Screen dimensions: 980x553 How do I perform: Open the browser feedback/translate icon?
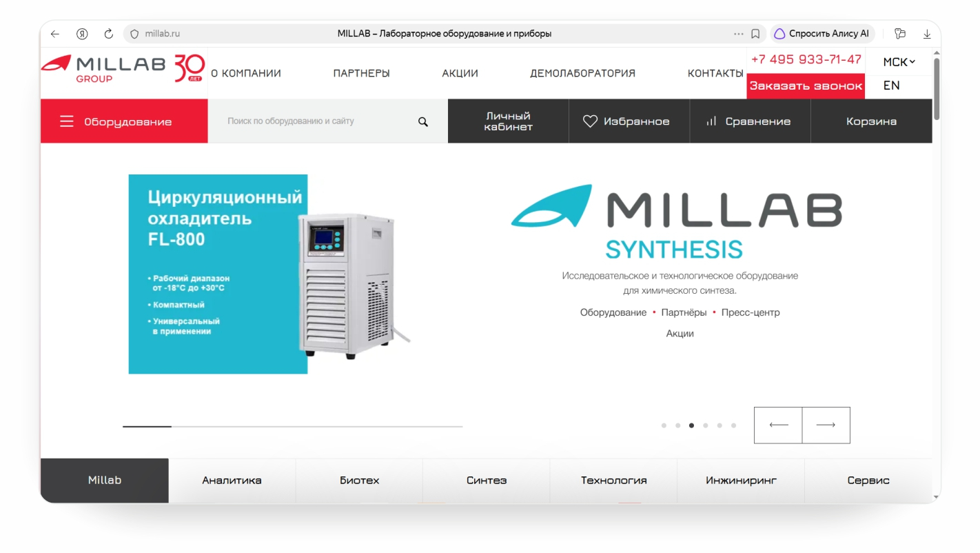pyautogui.click(x=899, y=34)
